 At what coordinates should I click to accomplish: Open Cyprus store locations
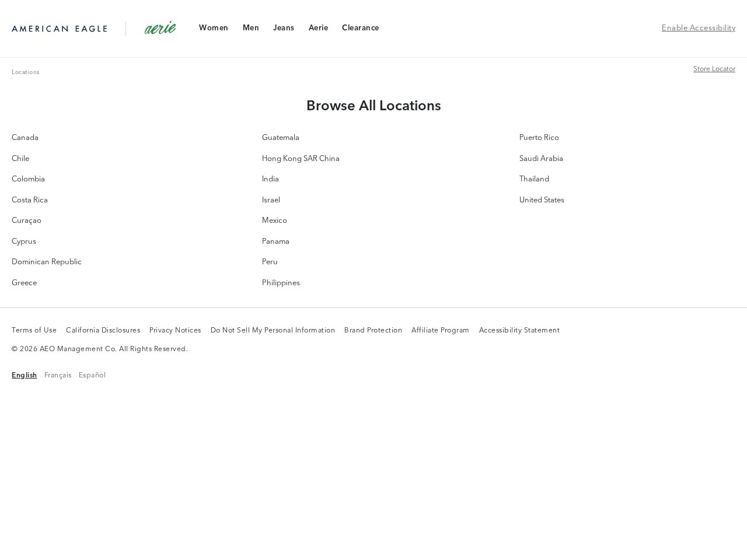(x=24, y=242)
